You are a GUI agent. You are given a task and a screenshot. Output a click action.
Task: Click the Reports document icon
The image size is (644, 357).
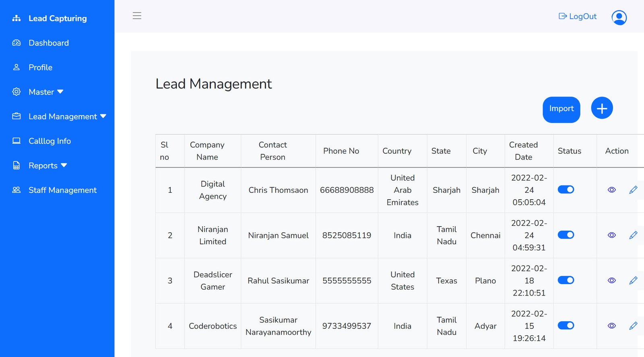click(16, 165)
